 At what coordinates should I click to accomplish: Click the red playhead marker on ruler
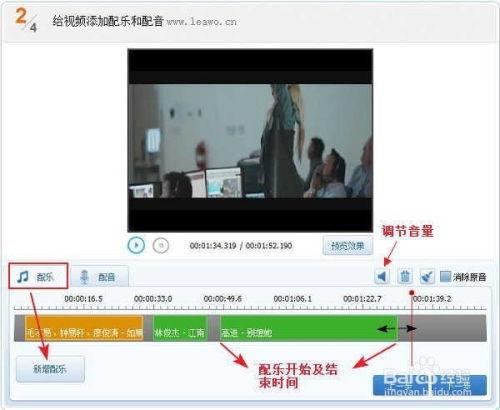412,293
